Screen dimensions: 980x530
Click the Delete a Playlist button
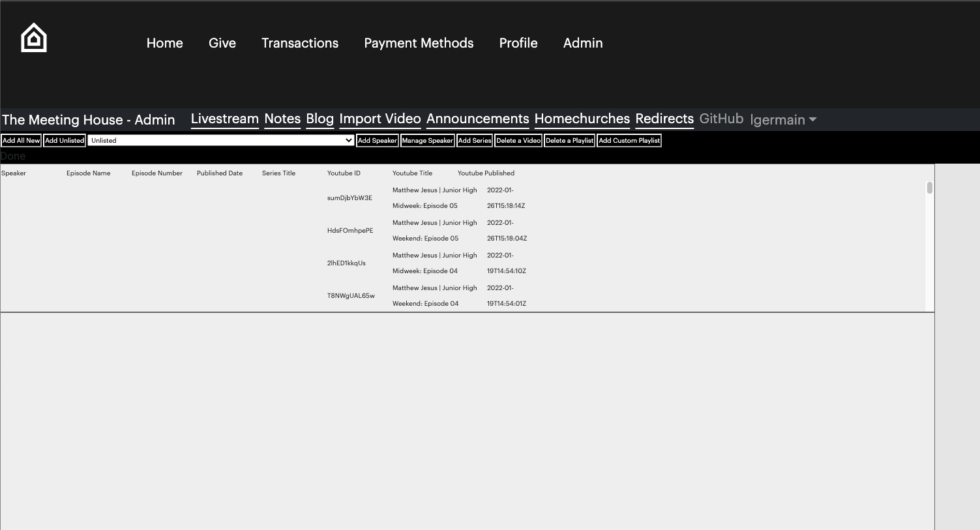click(570, 140)
